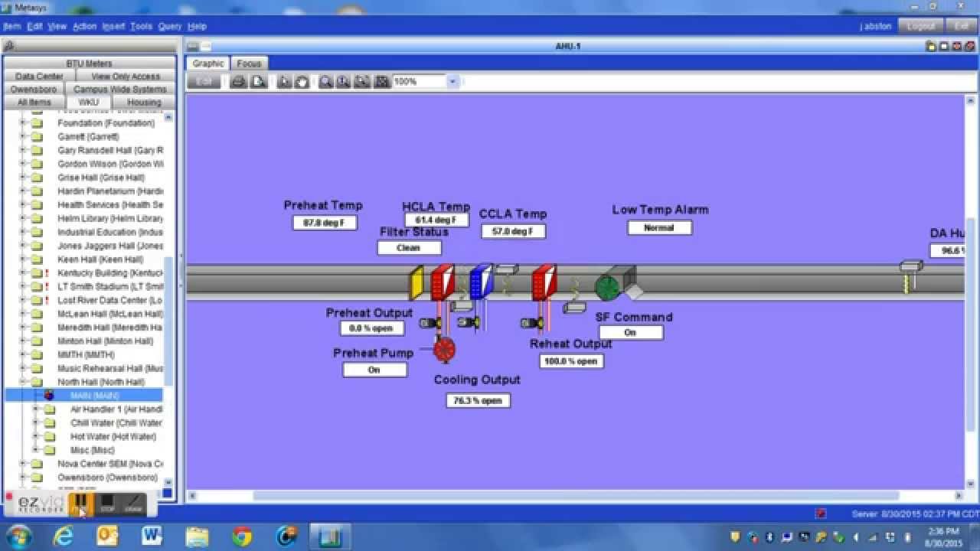Image resolution: width=980 pixels, height=551 pixels.
Task: Open the zoom percentage dropdown
Action: coord(452,81)
